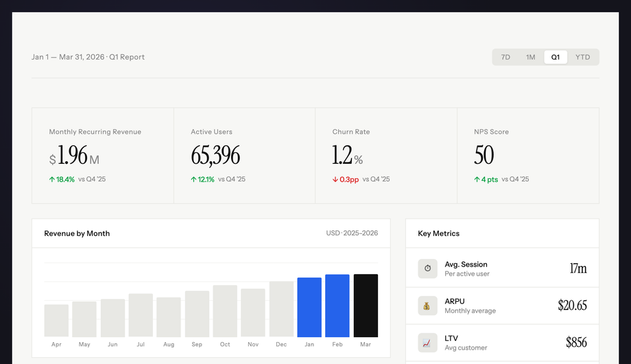631x364 pixels.
Task: Click the Active Users label
Action: tap(211, 132)
